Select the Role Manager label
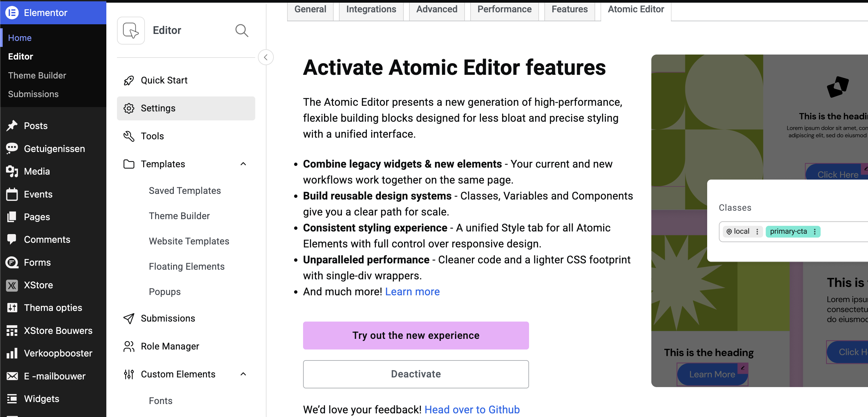Image resolution: width=868 pixels, height=417 pixels. tap(170, 347)
